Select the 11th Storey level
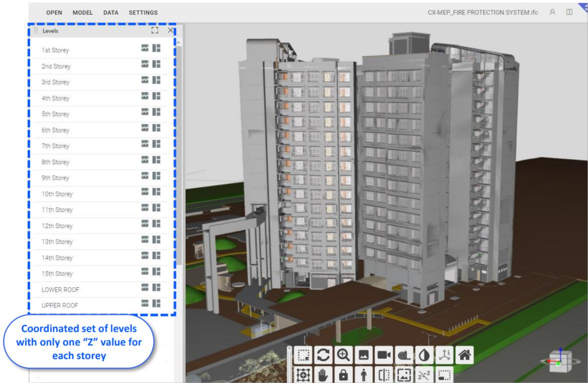Screen dimensions: 588x383 [57, 210]
